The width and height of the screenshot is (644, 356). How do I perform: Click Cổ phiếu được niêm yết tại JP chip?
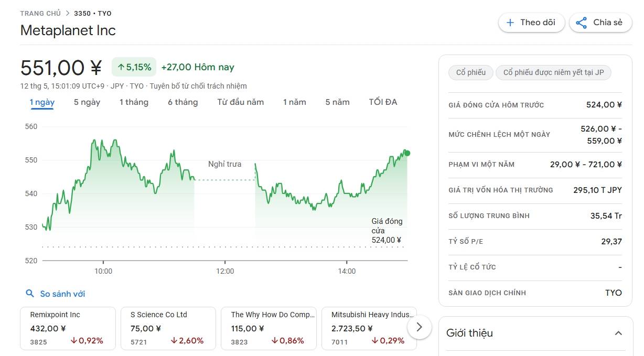554,73
